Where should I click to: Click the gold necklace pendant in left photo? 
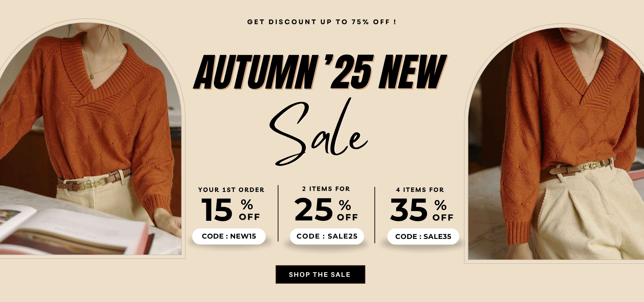tap(91, 77)
